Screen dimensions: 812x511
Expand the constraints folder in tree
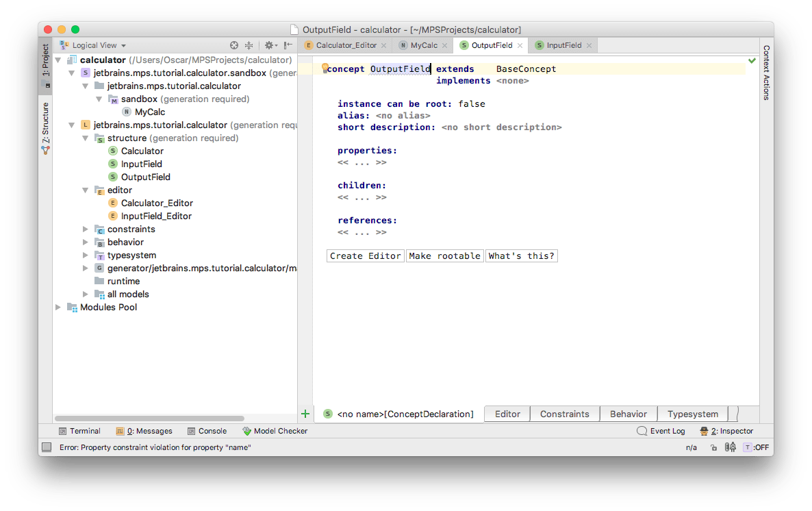86,229
